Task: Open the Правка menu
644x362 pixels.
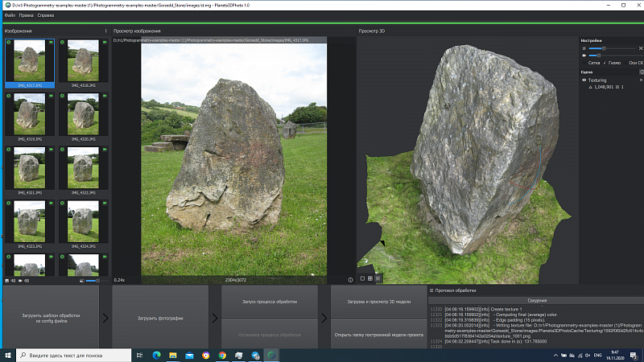Action: coord(27,15)
